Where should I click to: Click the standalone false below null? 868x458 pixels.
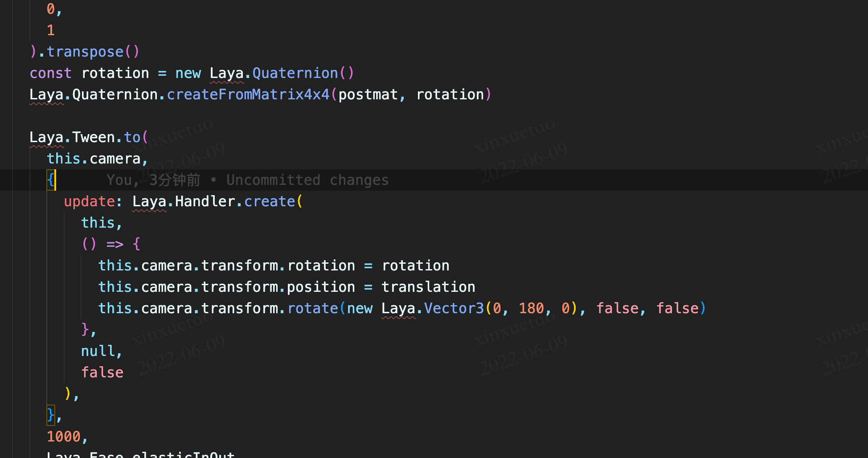coord(102,372)
